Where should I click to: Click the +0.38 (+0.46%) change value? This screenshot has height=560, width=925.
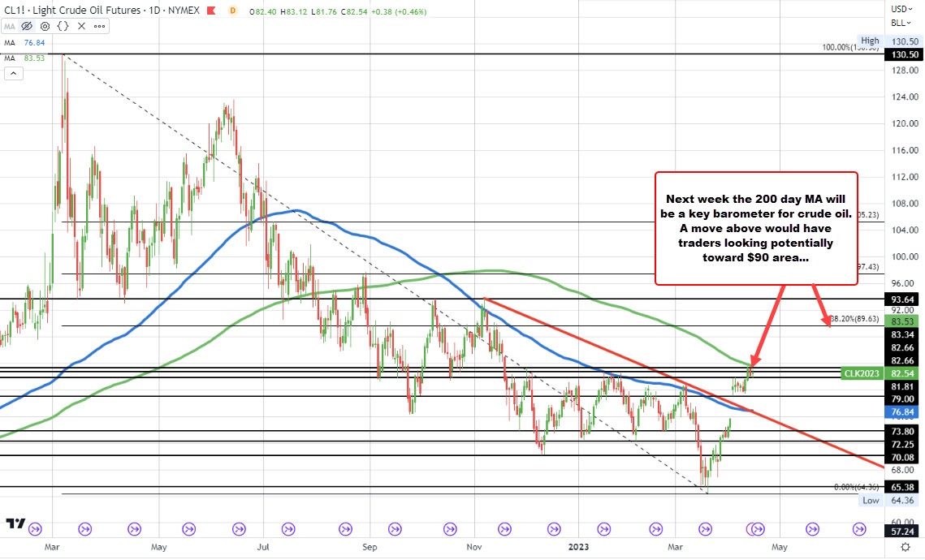pyautogui.click(x=399, y=11)
